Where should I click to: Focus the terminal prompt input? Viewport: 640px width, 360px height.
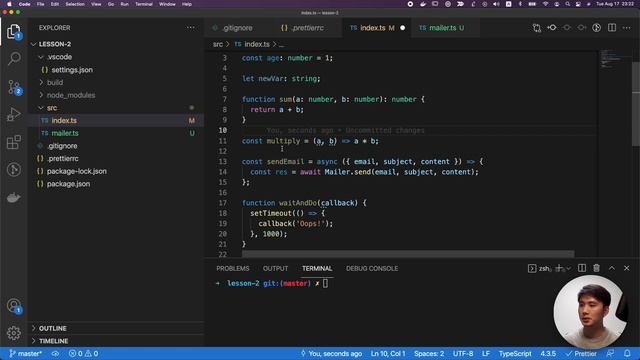point(325,283)
